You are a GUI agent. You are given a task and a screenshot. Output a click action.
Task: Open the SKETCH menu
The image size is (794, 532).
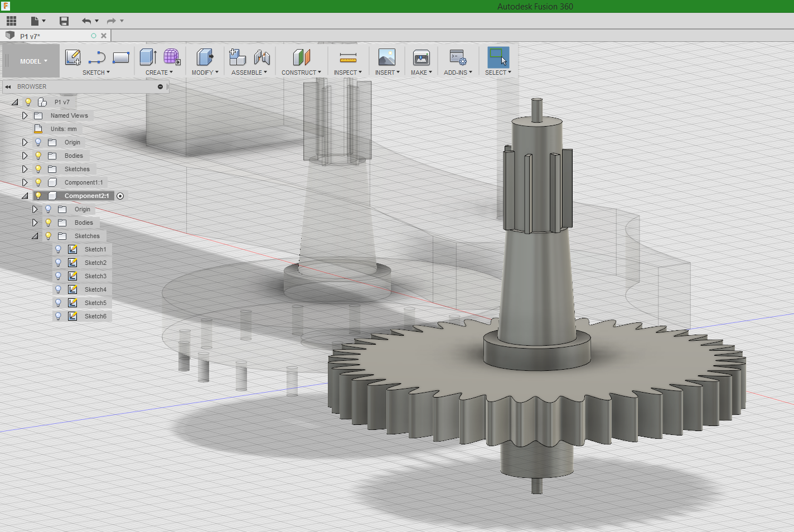point(96,72)
